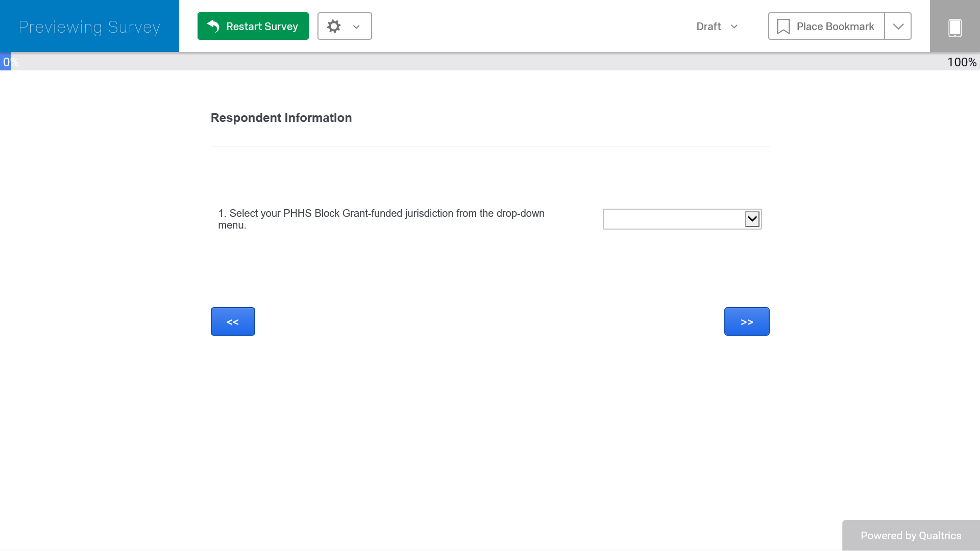Click inside the jurisdiction select field
The image size is (980, 551).
(x=674, y=219)
